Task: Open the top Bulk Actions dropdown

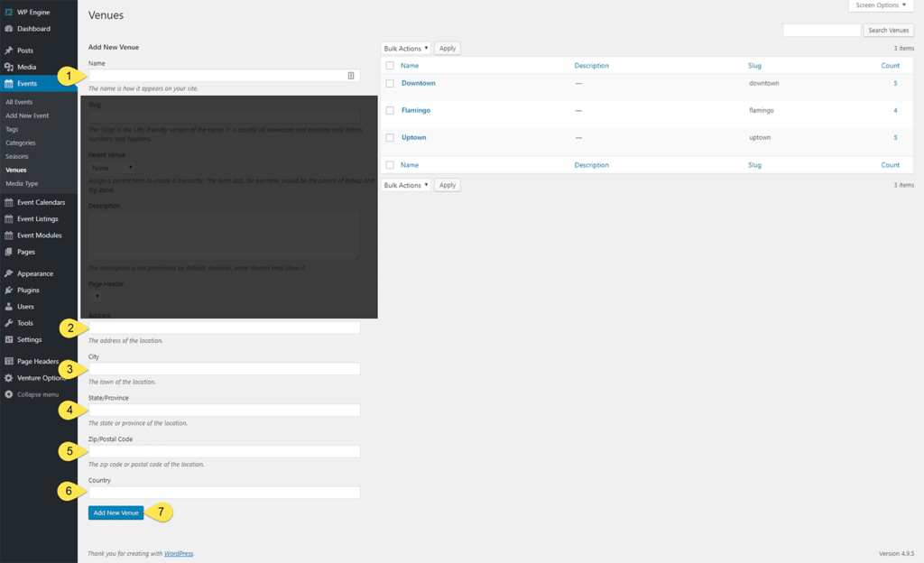Action: point(405,48)
